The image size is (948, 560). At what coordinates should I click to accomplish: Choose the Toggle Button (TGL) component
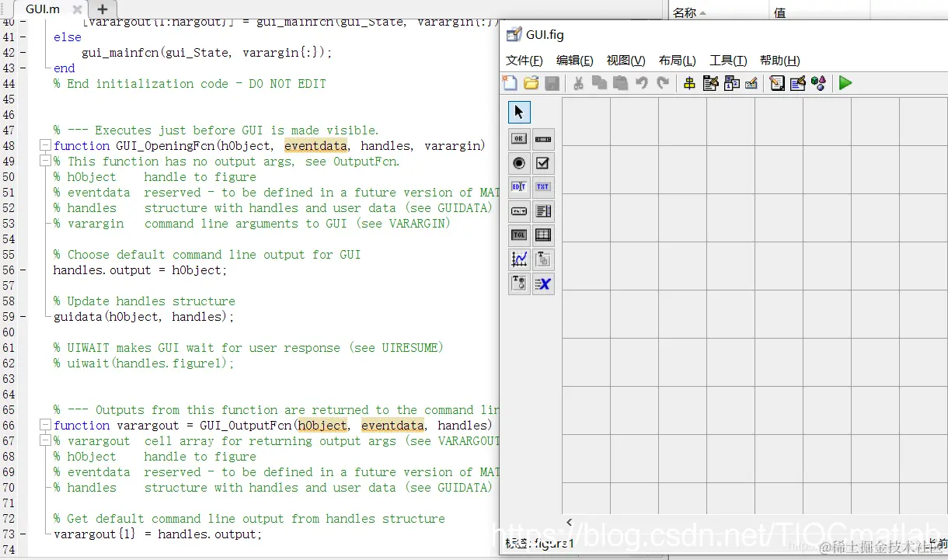[x=519, y=235]
